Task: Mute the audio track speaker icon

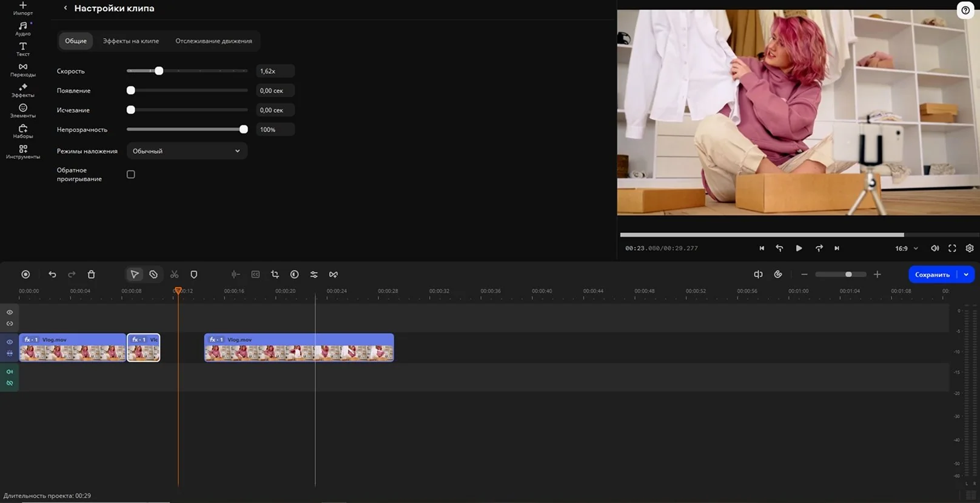Action: coord(10,371)
